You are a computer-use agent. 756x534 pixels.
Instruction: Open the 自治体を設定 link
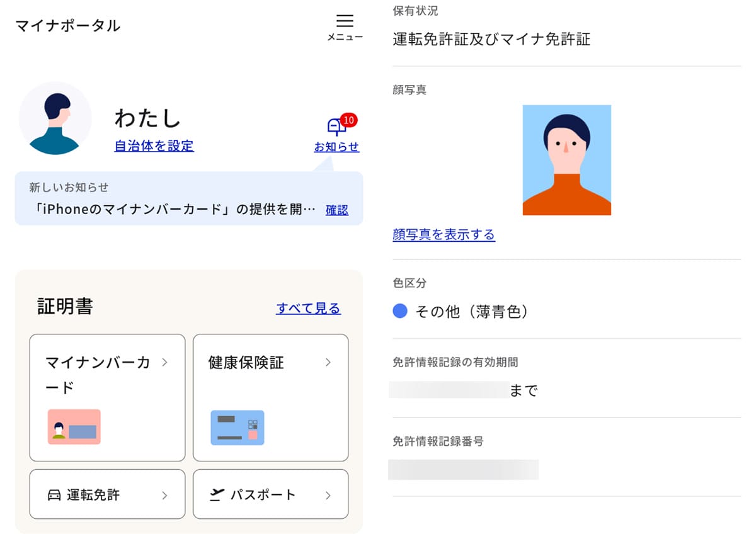(154, 146)
